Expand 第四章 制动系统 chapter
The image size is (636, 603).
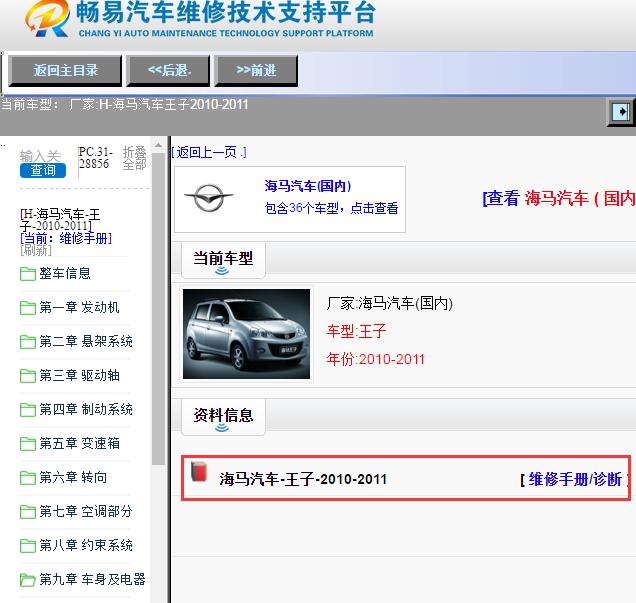pyautogui.click(x=86, y=410)
